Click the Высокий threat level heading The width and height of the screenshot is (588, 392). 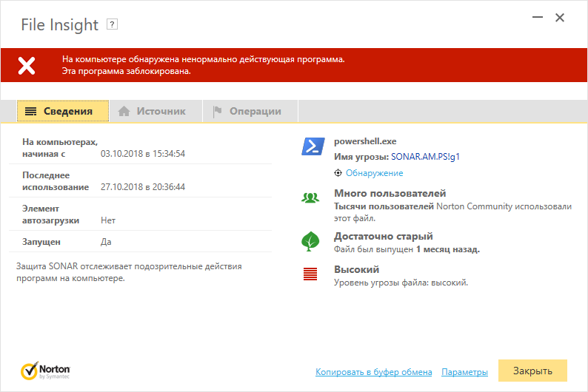pyautogui.click(x=357, y=269)
